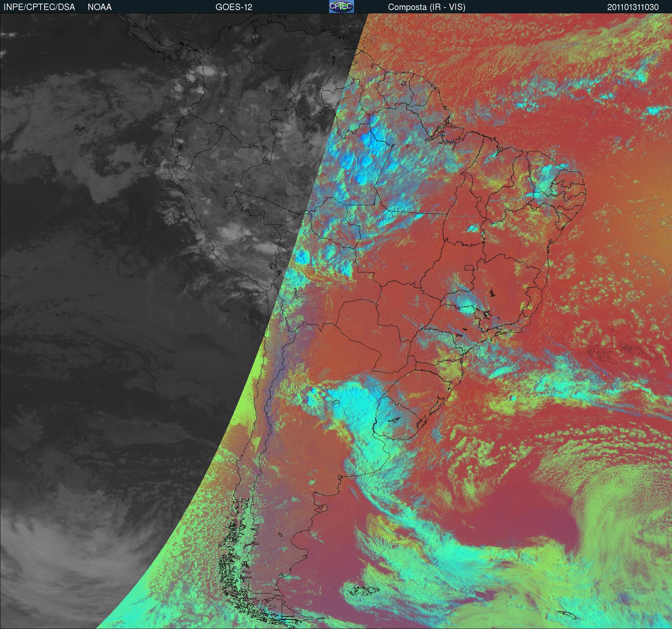Screen dimensions: 672x629
Task: Click the NOAA label in the header
Action: point(100,7)
